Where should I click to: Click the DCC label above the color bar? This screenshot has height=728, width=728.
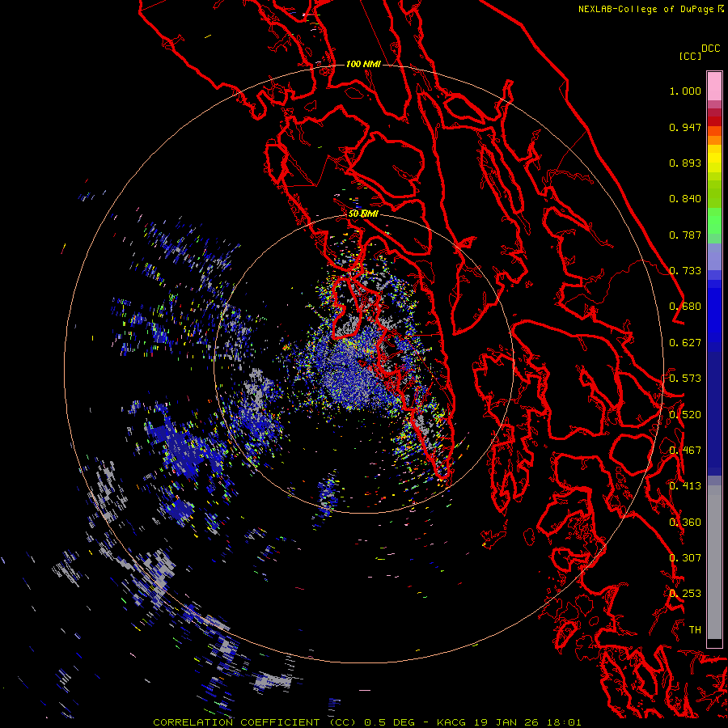tap(711, 48)
